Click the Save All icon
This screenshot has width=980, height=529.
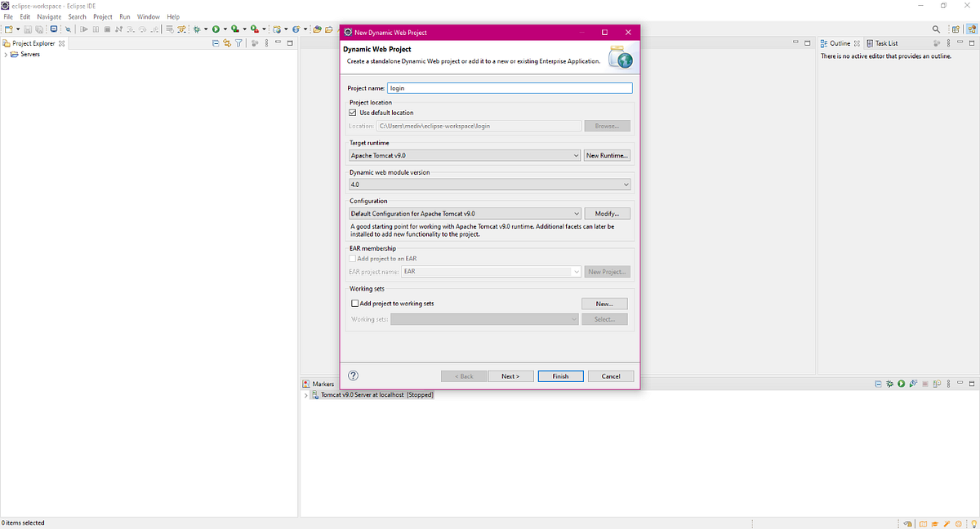[39, 28]
